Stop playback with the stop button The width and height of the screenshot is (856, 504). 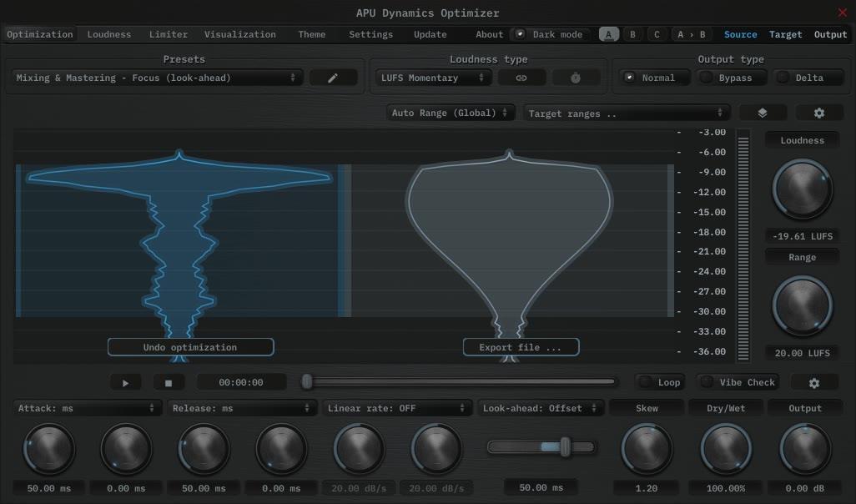[x=169, y=383]
